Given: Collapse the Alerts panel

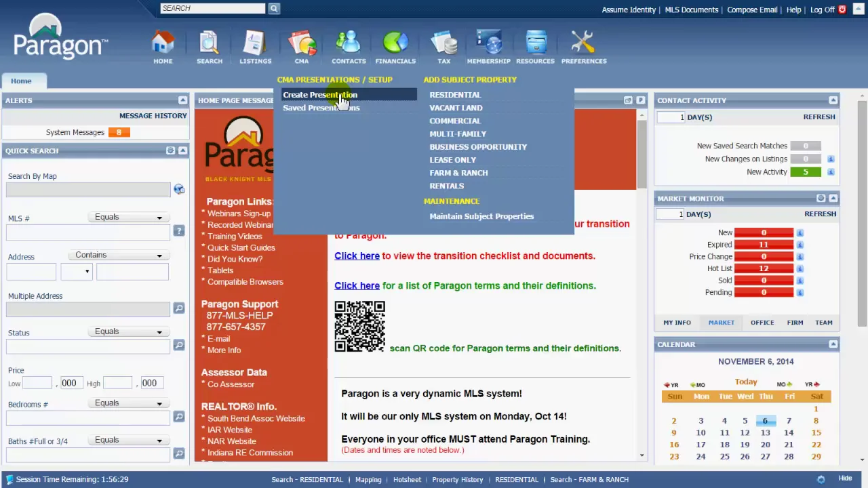Looking at the screenshot, I should pyautogui.click(x=182, y=100).
